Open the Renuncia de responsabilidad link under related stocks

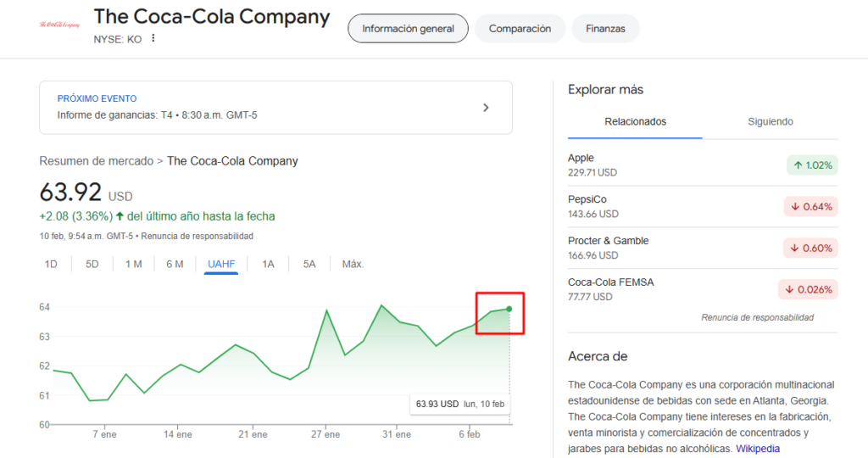point(757,317)
